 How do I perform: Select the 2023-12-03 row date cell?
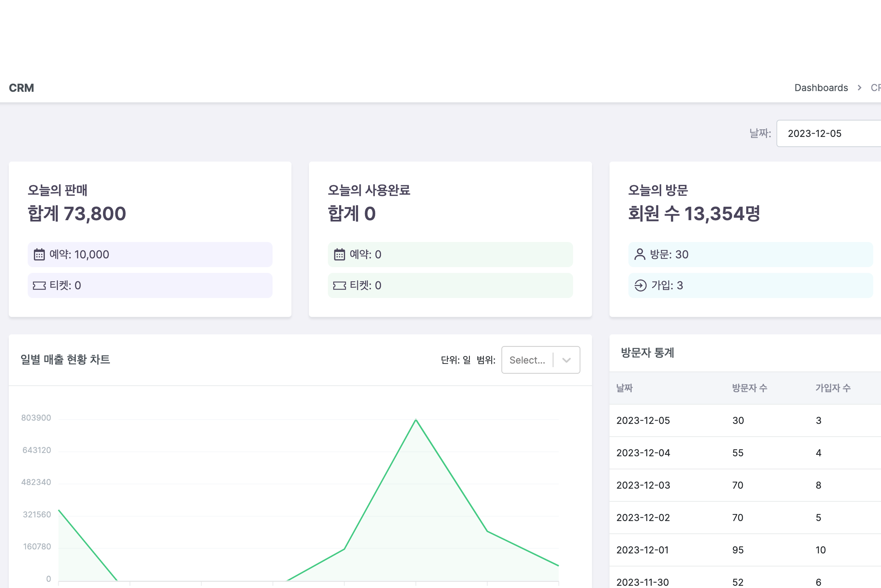643,485
